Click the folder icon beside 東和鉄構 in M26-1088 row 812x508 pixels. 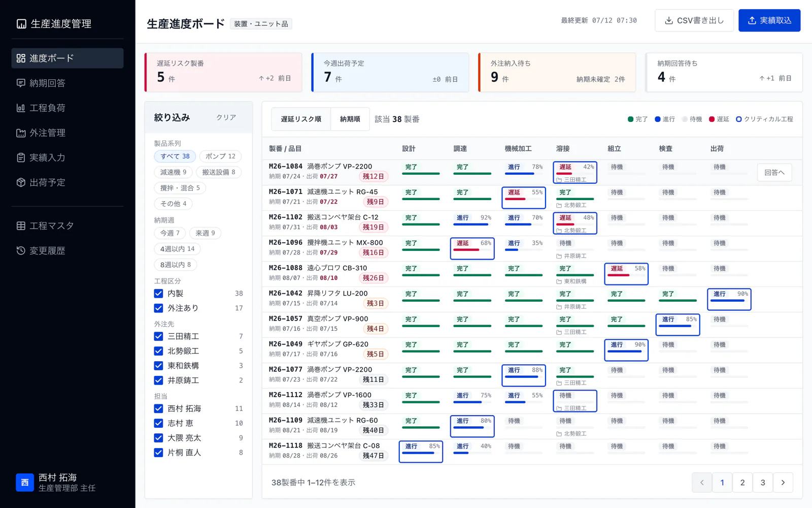[559, 281]
